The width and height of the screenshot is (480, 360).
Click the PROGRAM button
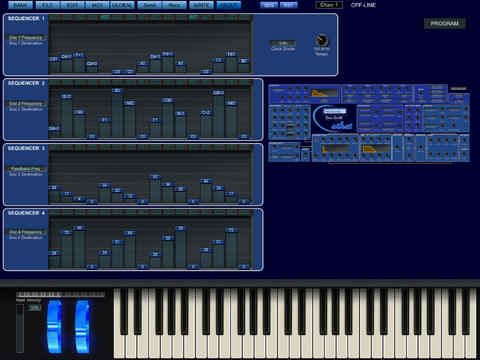(x=445, y=23)
